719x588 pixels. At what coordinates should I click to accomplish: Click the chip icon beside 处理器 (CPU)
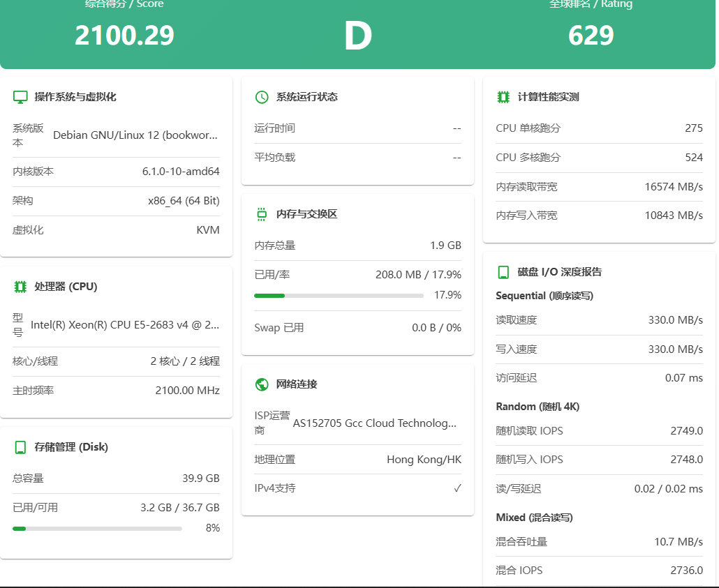coord(20,287)
